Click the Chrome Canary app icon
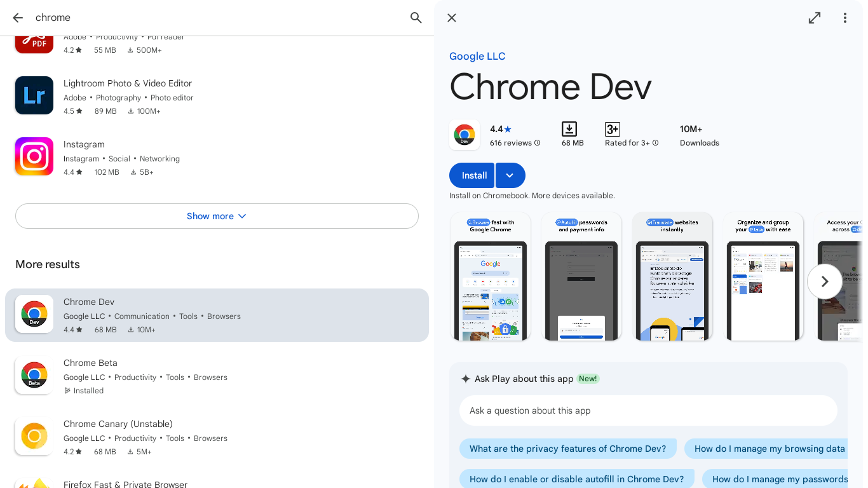Viewport: 868px width, 488px height. coord(34,436)
